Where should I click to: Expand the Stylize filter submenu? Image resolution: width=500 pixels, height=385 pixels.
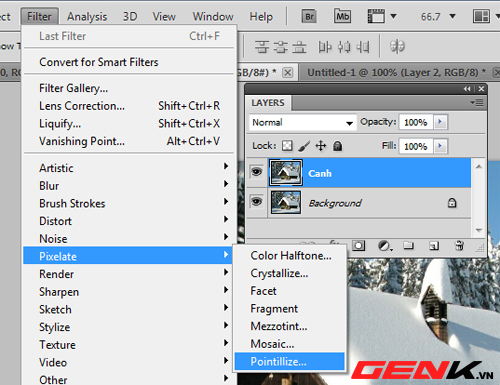(127, 327)
